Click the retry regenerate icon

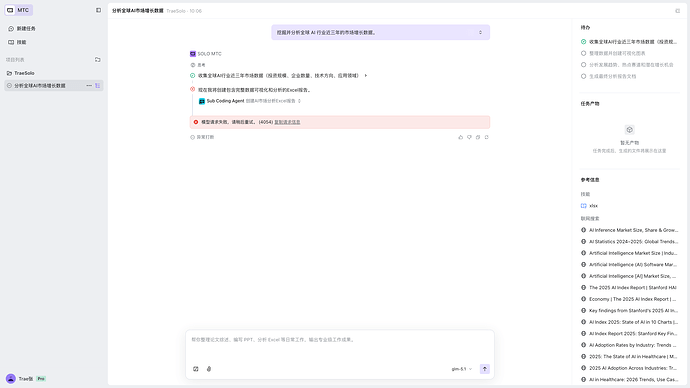487,137
